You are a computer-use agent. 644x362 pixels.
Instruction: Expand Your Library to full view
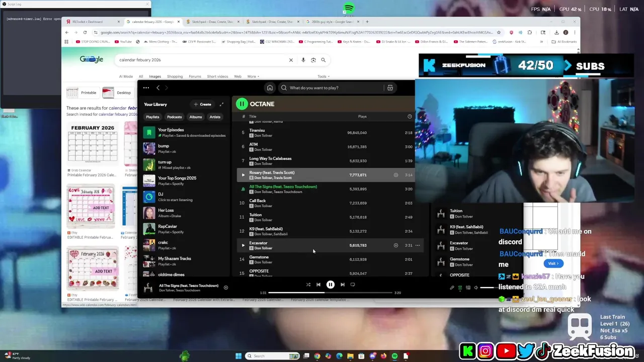click(221, 105)
